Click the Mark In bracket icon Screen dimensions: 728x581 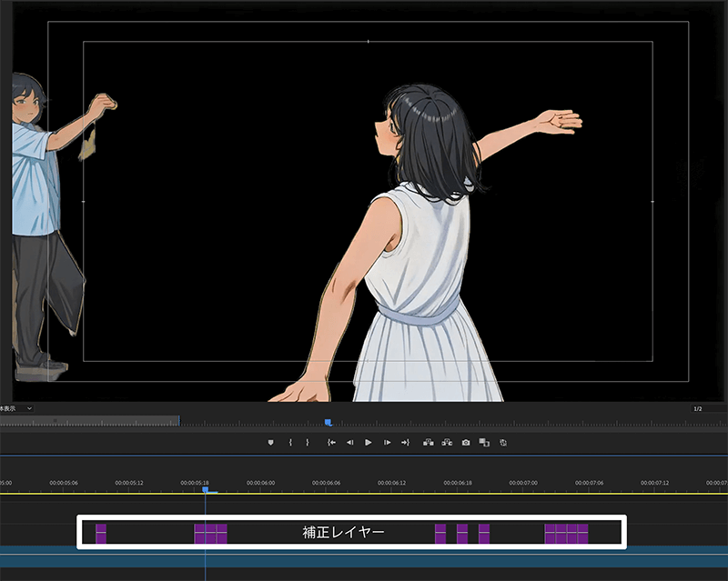point(290,443)
